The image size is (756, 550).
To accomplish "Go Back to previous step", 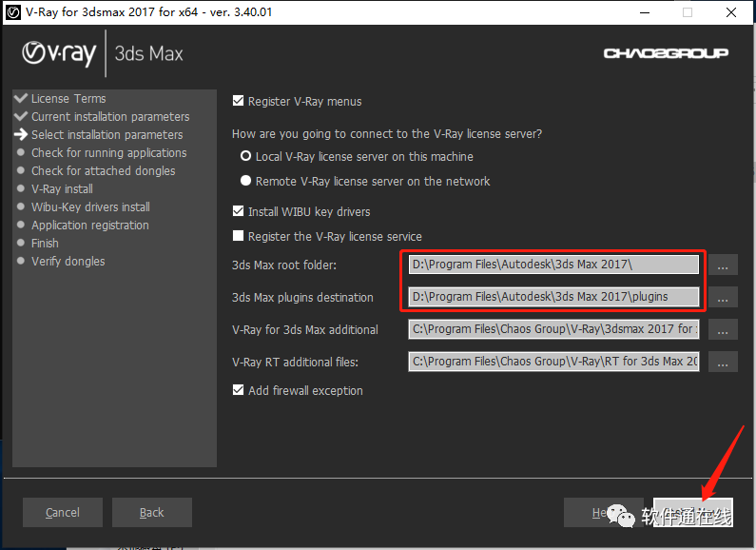I will pos(152,512).
